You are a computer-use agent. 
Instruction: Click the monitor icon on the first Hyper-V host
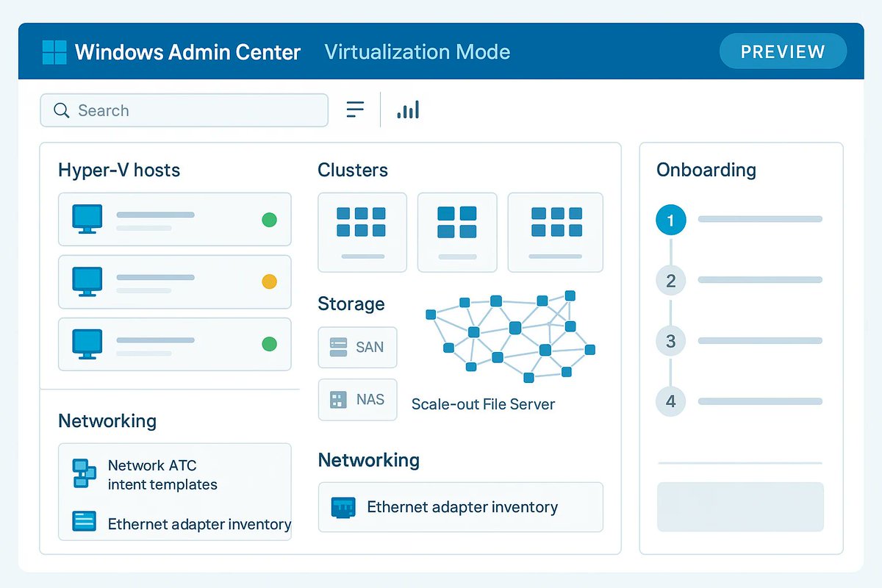tap(86, 219)
